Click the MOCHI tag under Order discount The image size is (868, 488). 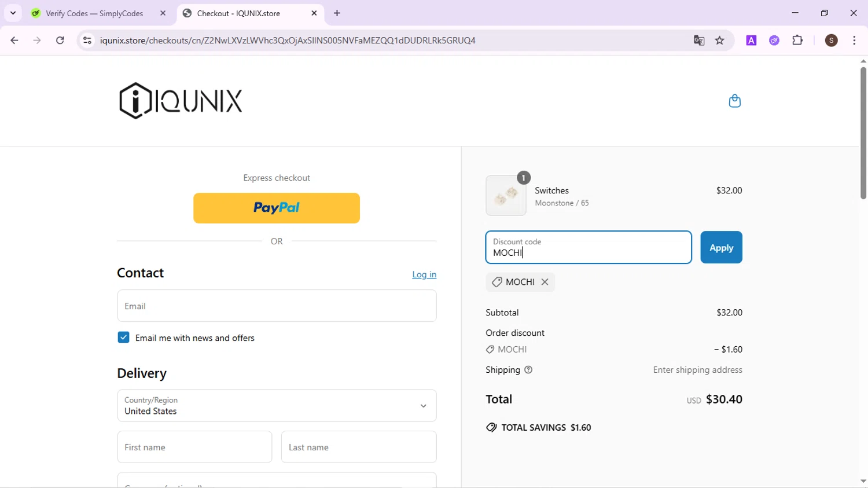tap(506, 350)
